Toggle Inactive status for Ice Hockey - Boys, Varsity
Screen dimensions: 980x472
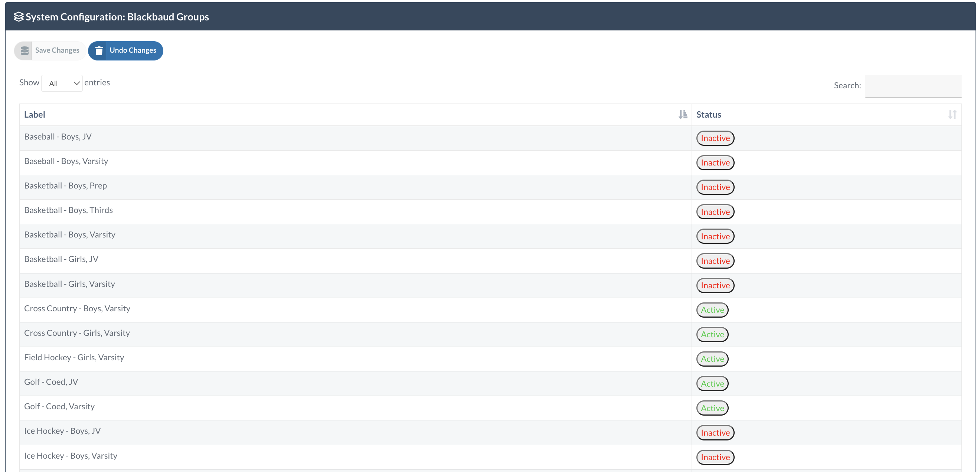click(x=715, y=457)
